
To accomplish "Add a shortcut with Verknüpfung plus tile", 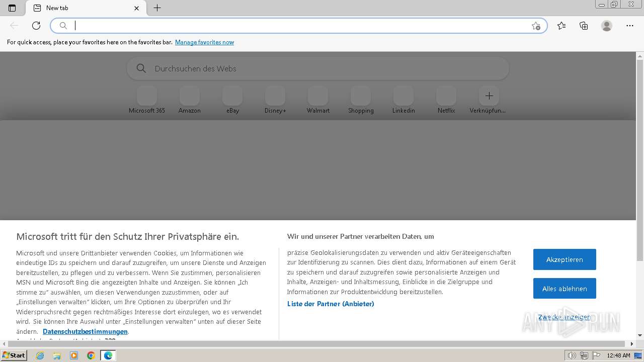I will pyautogui.click(x=489, y=100).
